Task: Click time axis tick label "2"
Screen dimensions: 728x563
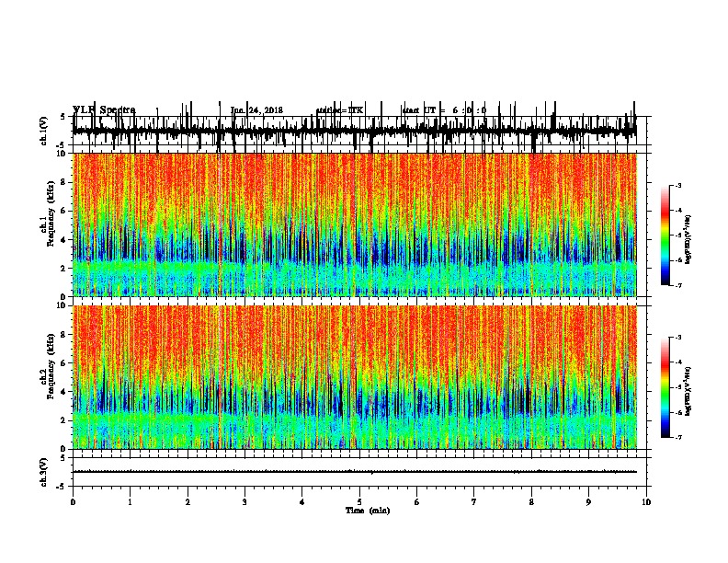Action: tap(188, 502)
